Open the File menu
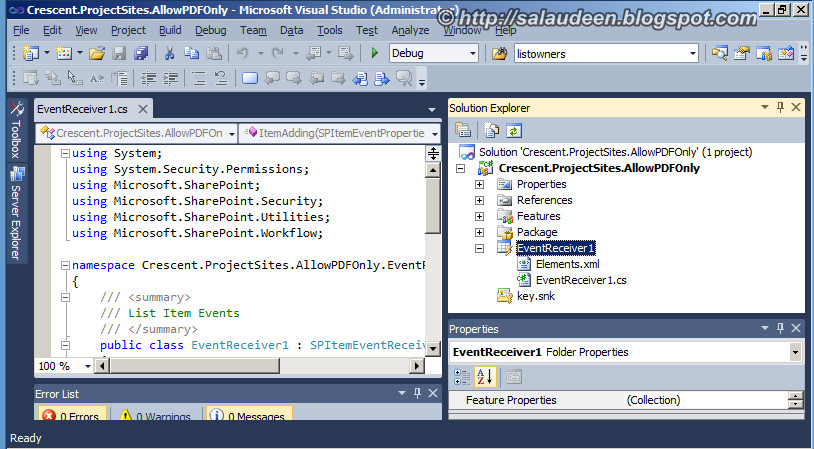 21,30
